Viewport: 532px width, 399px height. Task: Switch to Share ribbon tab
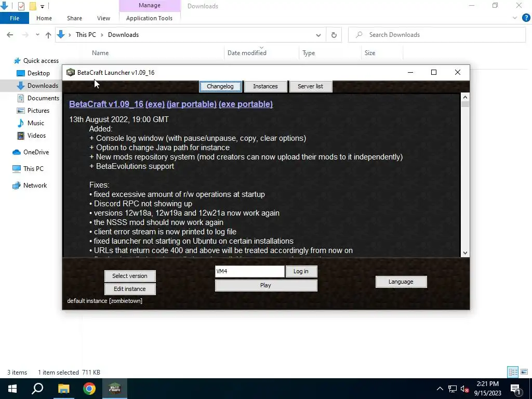[74, 18]
